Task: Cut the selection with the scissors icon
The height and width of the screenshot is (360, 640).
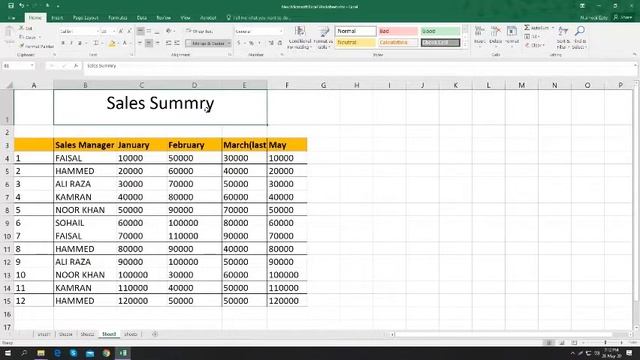Action: pyautogui.click(x=22, y=28)
